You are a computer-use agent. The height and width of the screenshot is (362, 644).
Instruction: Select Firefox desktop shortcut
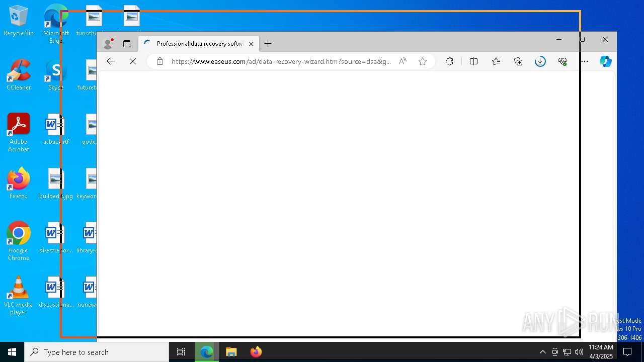click(19, 184)
